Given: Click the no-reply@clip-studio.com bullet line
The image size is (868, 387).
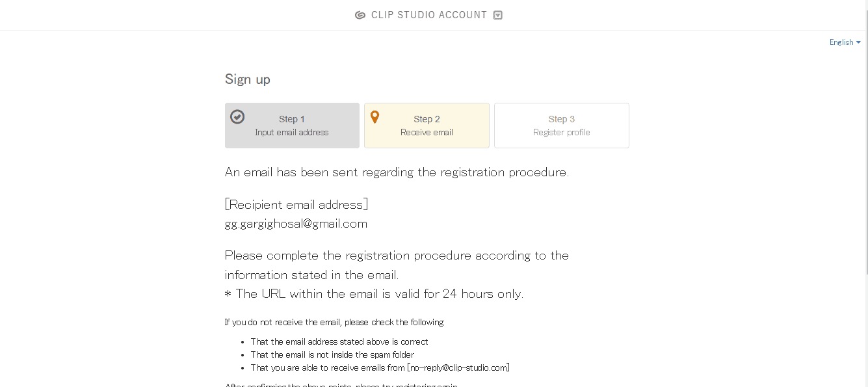Looking at the screenshot, I should point(380,367).
